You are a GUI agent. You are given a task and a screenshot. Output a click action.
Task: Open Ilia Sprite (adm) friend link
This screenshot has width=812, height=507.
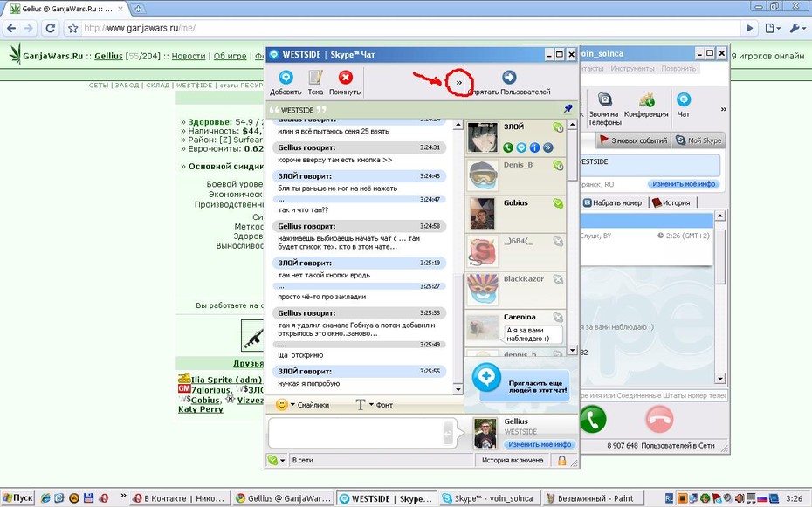point(226,380)
